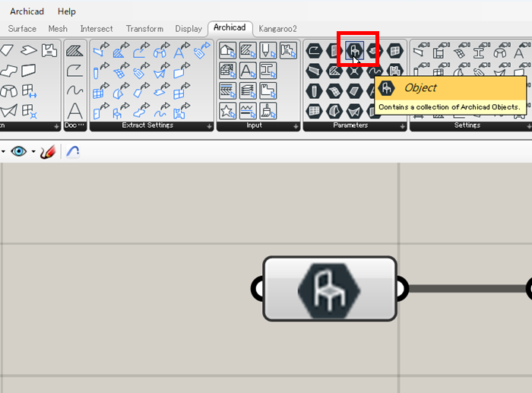
Task: Select the Archicad ribbon tab
Action: pyautogui.click(x=230, y=28)
